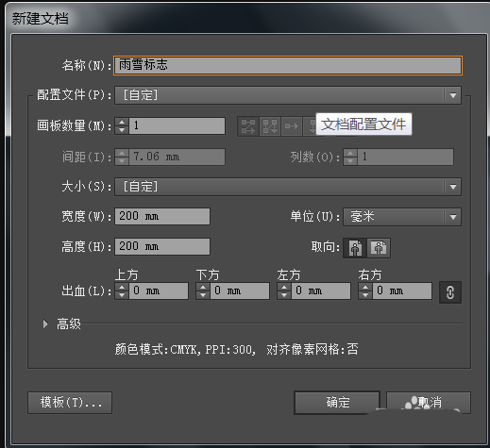The height and width of the screenshot is (448, 490).
Task: Increase artboard count with the up stepper
Action: pos(122,122)
